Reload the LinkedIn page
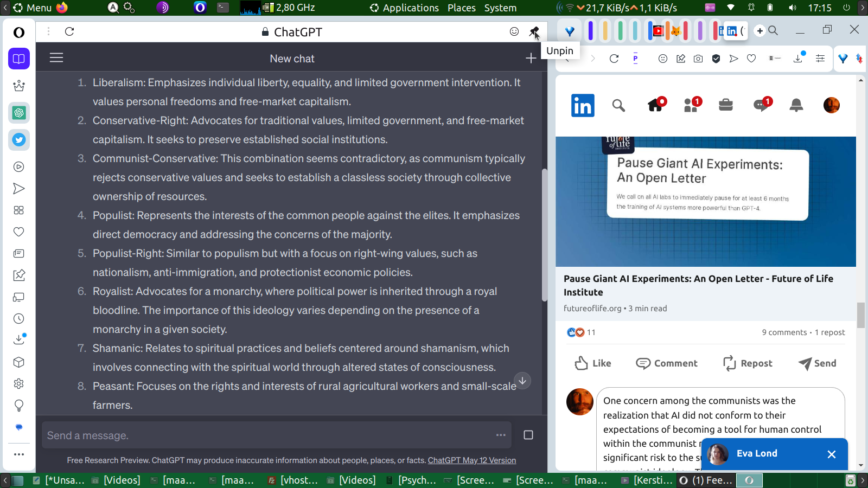Viewport: 868px width, 488px height. coord(614,59)
